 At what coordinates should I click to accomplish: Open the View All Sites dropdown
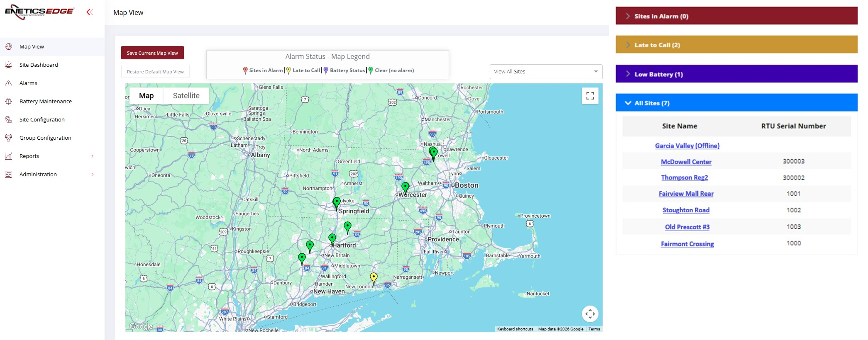[x=546, y=71]
